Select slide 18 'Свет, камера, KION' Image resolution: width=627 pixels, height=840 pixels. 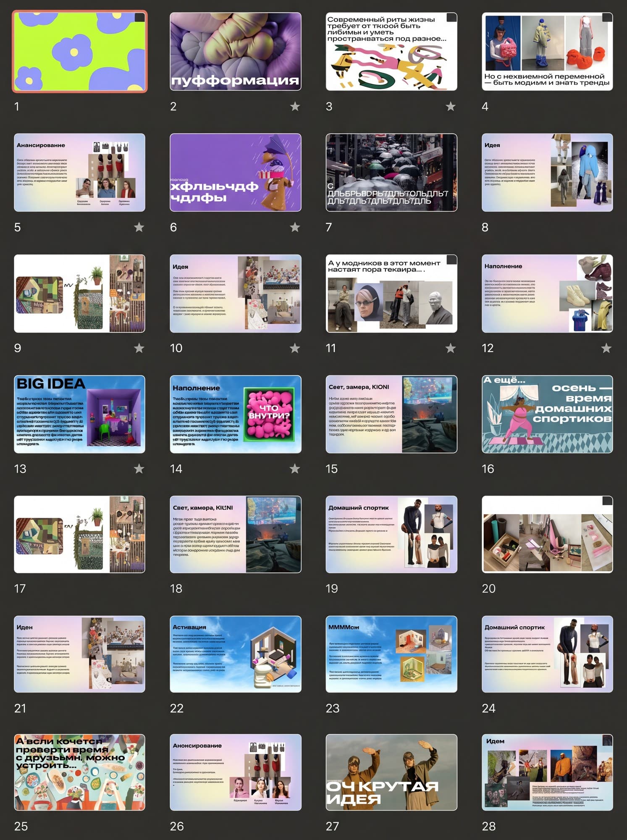pyautogui.click(x=236, y=534)
